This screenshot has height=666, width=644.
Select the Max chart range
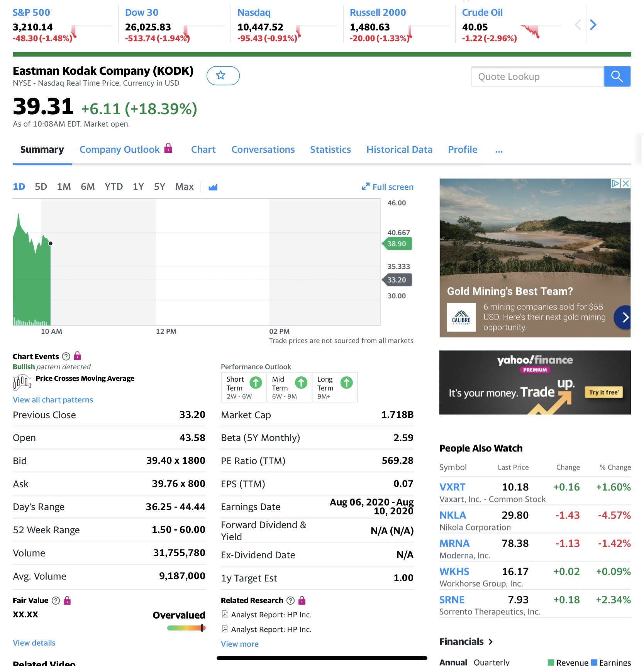point(185,187)
